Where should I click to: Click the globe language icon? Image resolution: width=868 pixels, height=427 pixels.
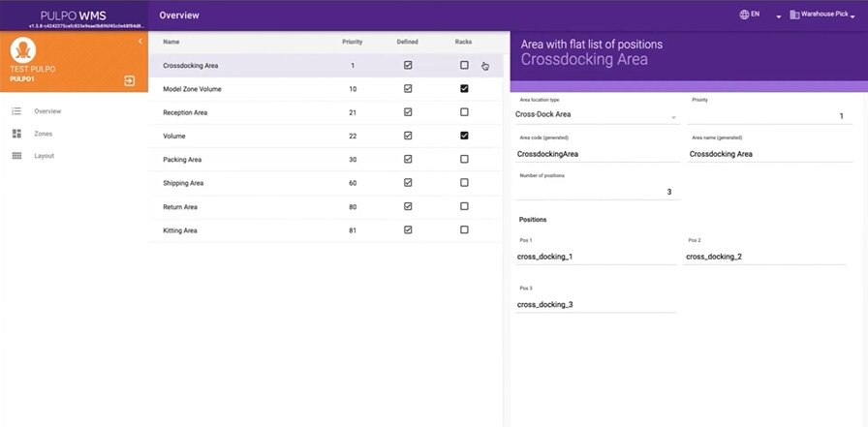point(744,15)
